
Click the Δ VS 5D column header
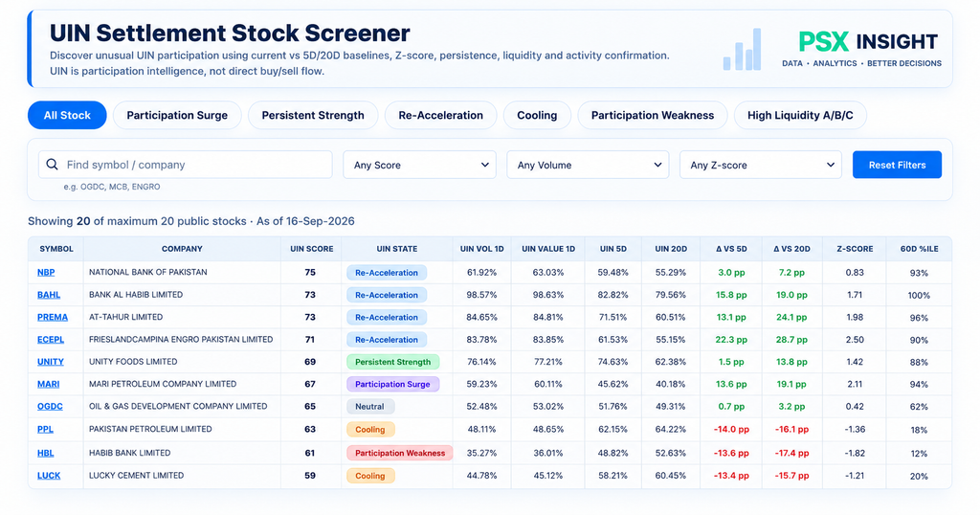(731, 249)
